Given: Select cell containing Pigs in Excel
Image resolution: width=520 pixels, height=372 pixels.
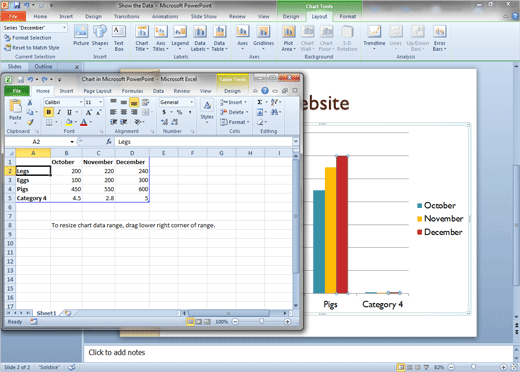Looking at the screenshot, I should tap(33, 189).
